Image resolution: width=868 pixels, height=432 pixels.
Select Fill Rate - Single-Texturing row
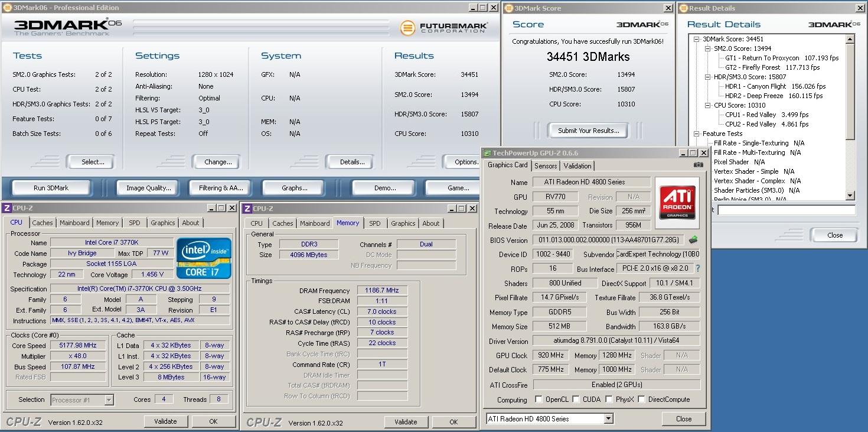(759, 143)
